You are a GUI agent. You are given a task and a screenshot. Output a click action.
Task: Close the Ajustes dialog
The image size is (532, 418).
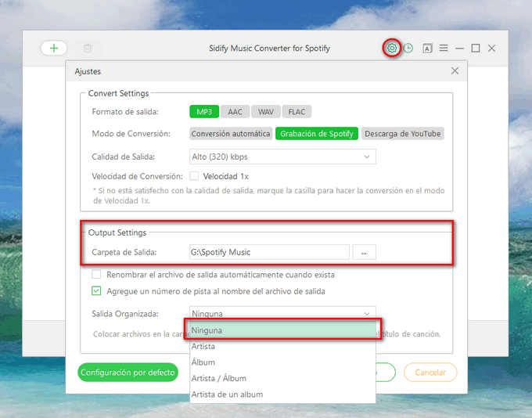click(455, 70)
